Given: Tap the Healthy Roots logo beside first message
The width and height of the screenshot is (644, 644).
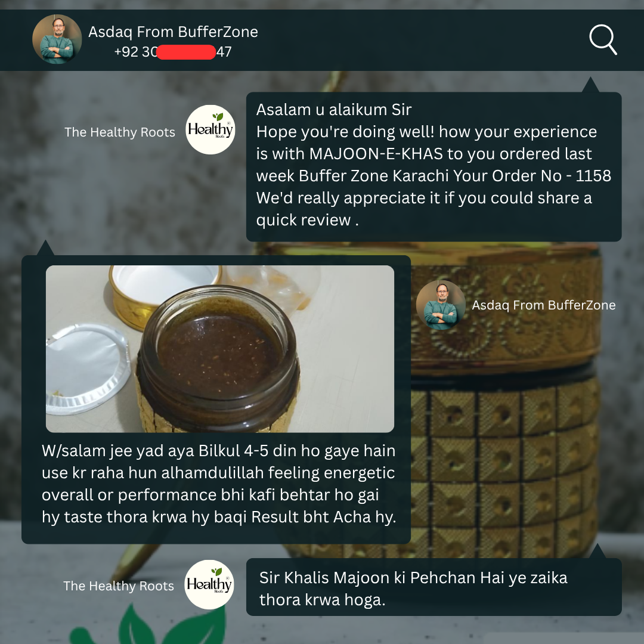Looking at the screenshot, I should (210, 130).
